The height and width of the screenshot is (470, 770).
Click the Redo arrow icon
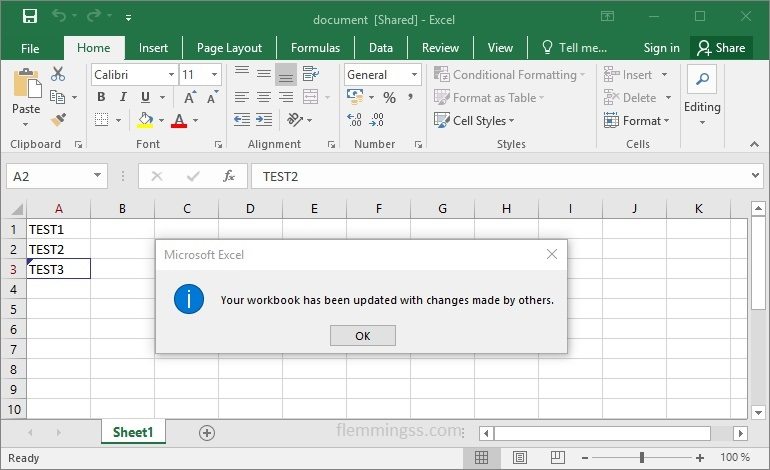point(93,16)
